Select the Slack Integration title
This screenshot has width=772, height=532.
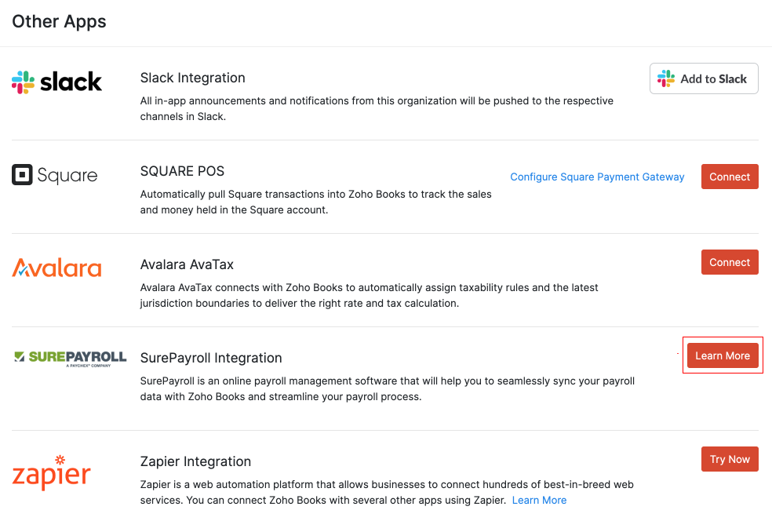tap(192, 78)
